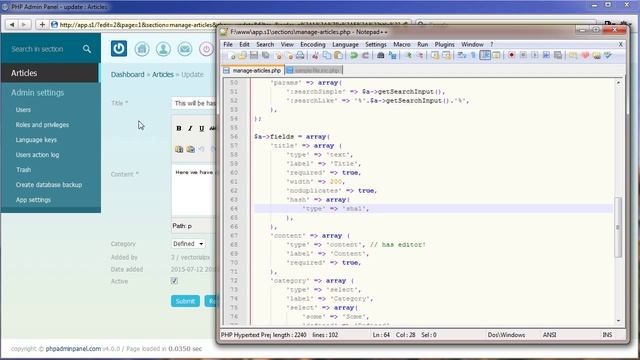Screen dimensions: 640x360
Task: Click the Cut scissors icon in Notepad++
Action: coord(315,55)
